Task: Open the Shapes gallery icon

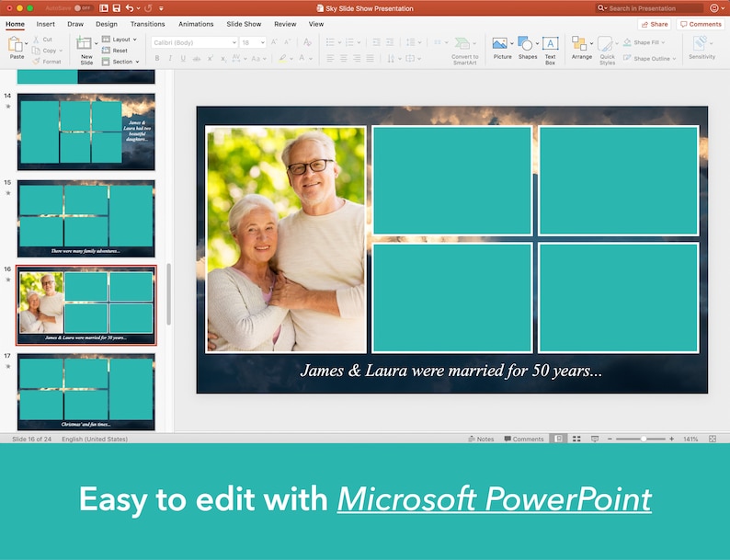Action: pyautogui.click(x=525, y=44)
